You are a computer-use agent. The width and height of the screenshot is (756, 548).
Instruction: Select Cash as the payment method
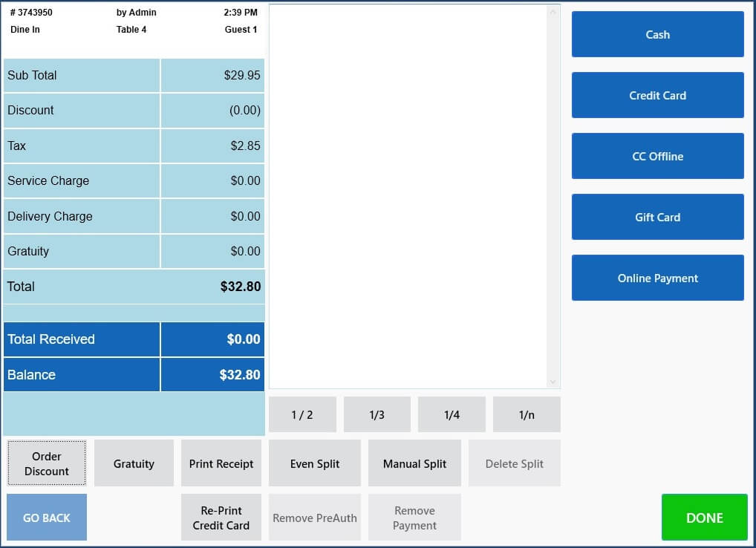pyautogui.click(x=657, y=33)
